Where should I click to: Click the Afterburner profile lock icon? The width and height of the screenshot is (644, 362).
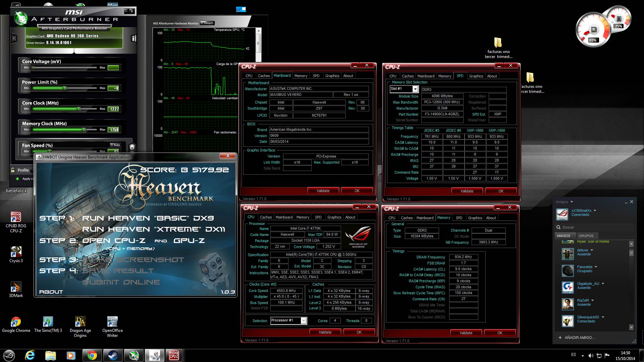13,170
